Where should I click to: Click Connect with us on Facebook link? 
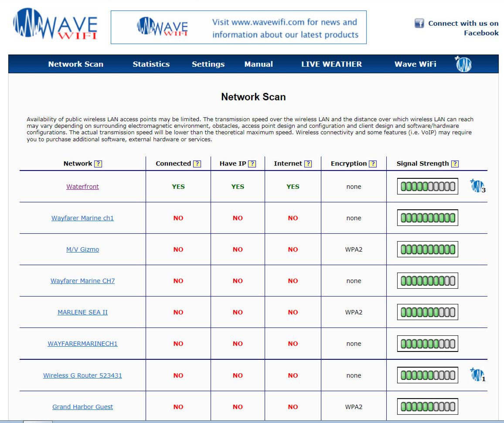point(463,28)
